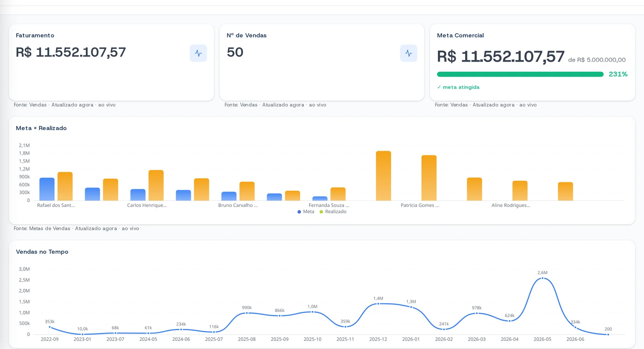Click the green Meta Comercial progress bar
Viewport: 644px width, 349px height.
tap(520, 74)
